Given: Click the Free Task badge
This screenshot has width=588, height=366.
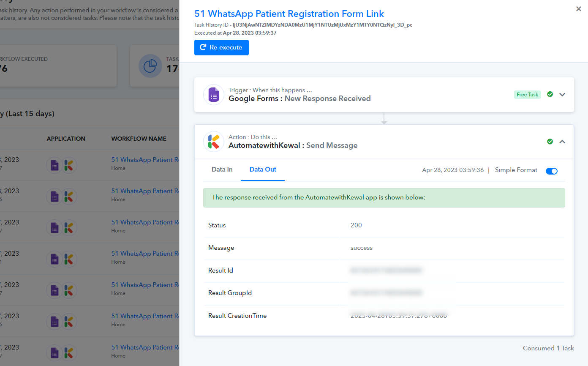Looking at the screenshot, I should coord(528,95).
